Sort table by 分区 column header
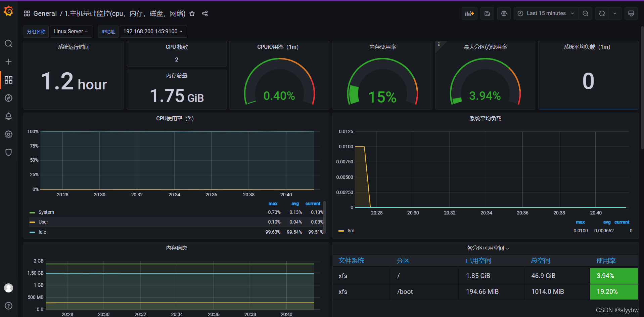The width and height of the screenshot is (644, 317). click(403, 261)
